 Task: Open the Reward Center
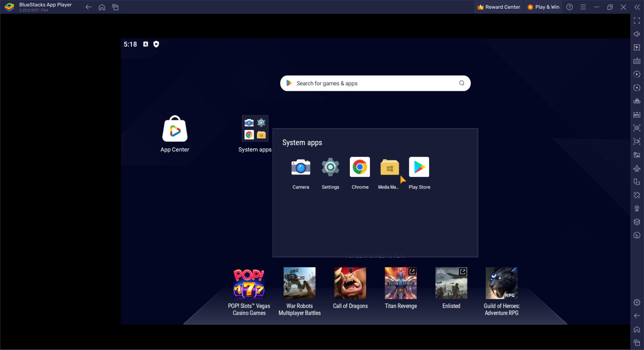click(499, 7)
